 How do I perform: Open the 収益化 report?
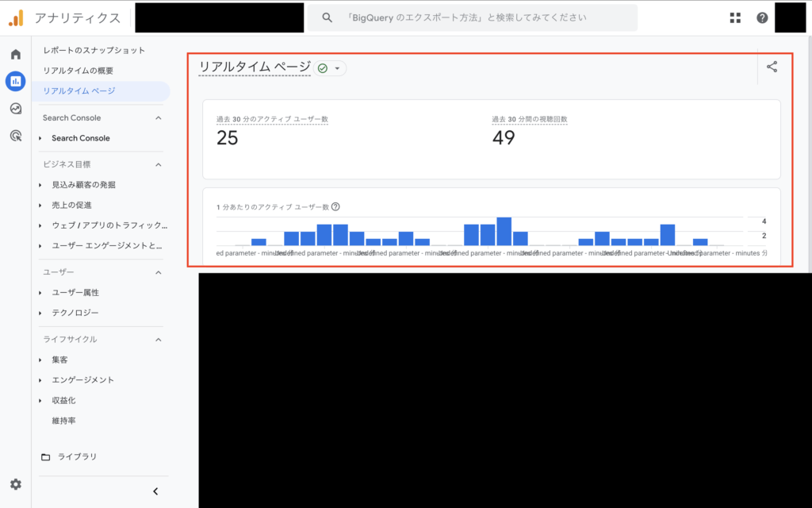click(x=64, y=400)
